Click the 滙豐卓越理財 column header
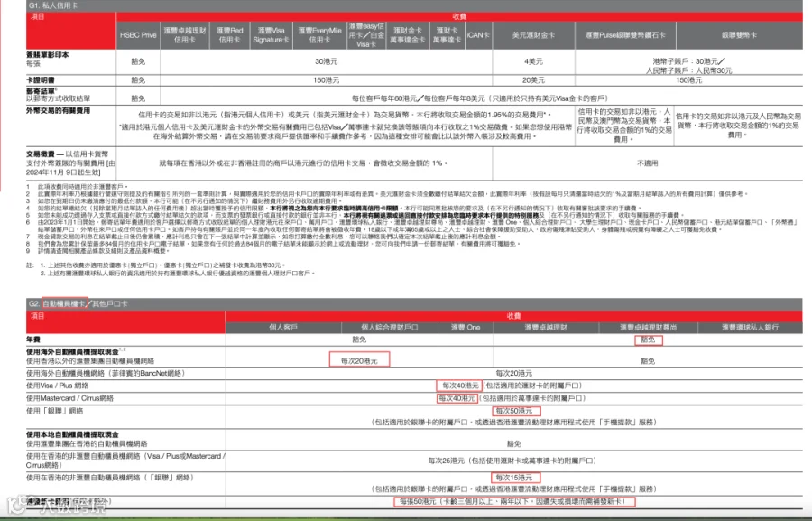Viewport: 812px width, 521px height. (x=546, y=327)
